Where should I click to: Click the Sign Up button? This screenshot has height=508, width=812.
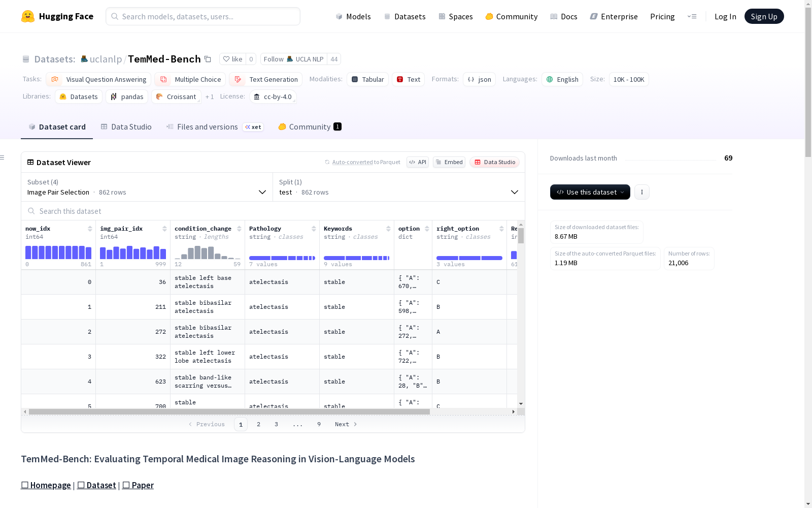pos(764,16)
